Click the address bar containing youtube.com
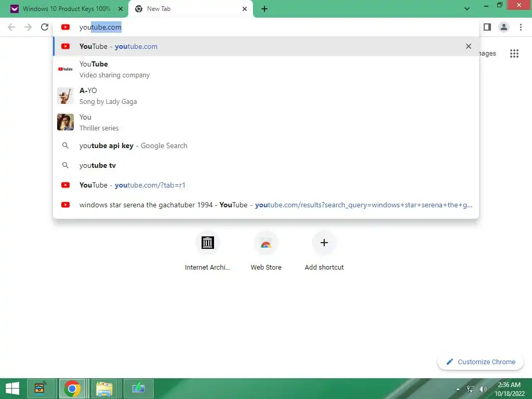The height and width of the screenshot is (399, 532). (266, 27)
